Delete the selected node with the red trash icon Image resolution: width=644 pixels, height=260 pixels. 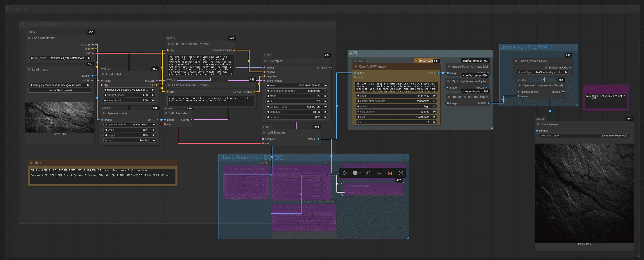[390, 173]
